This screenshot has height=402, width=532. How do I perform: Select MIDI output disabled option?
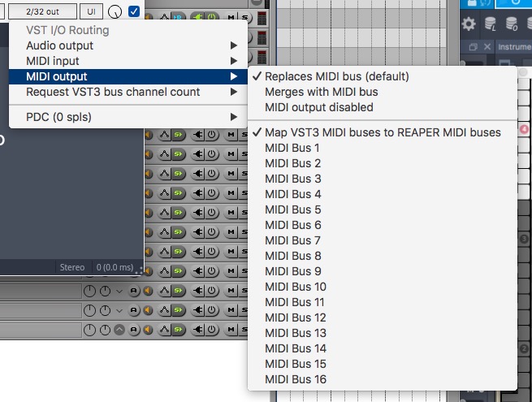click(383, 107)
